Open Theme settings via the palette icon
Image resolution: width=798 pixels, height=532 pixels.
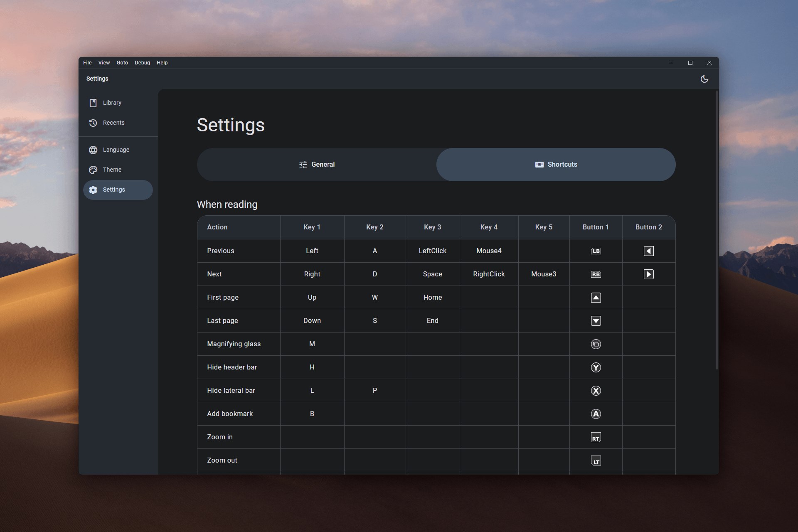coord(93,170)
